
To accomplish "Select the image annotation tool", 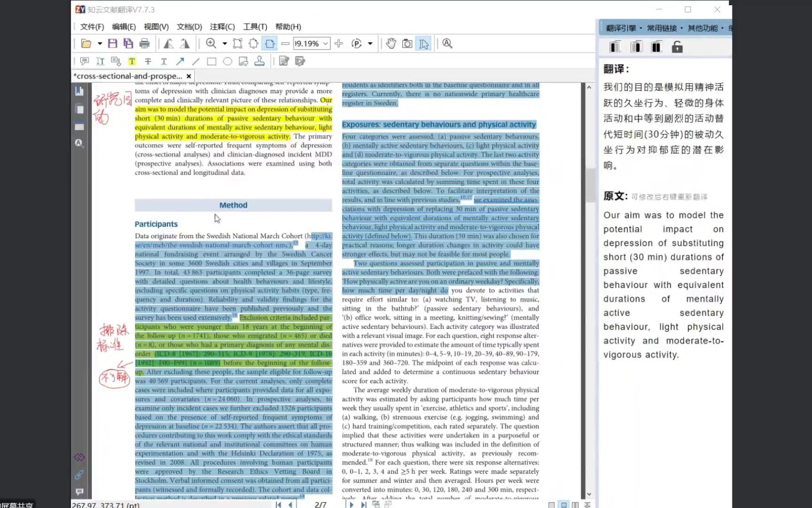I will 243,61.
